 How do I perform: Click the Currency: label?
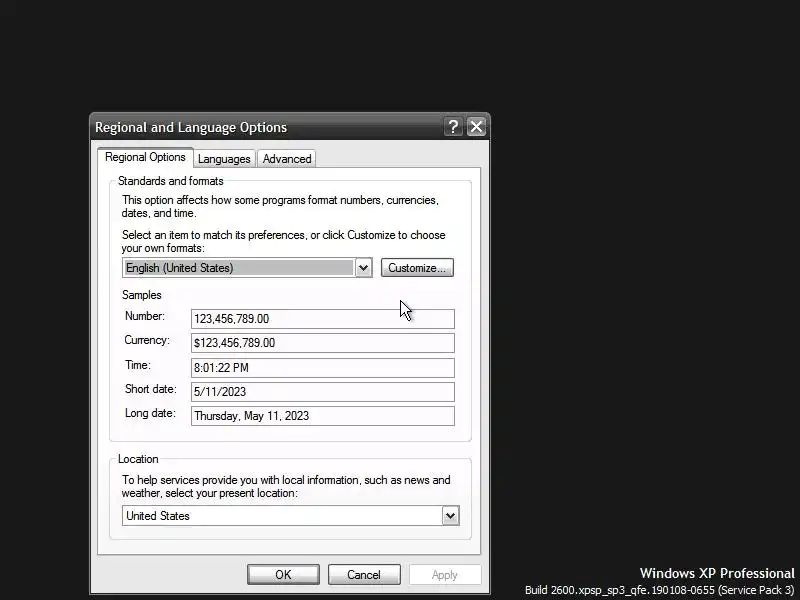pyautogui.click(x=147, y=340)
